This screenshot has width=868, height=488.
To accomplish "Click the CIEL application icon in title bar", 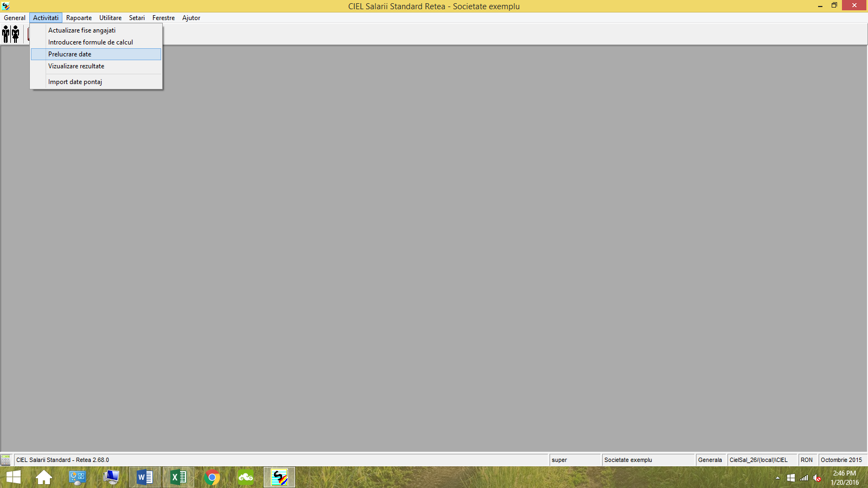I will pos(5,6).
